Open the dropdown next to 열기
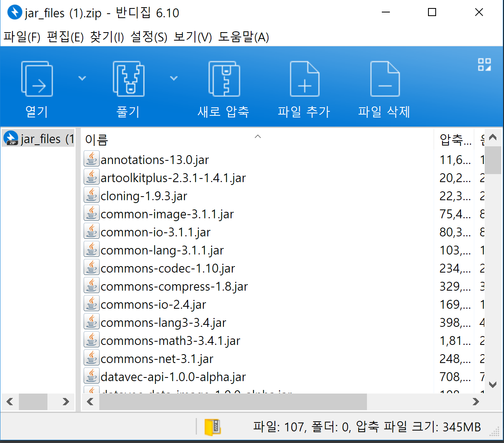This screenshot has width=504, height=443. pos(82,78)
